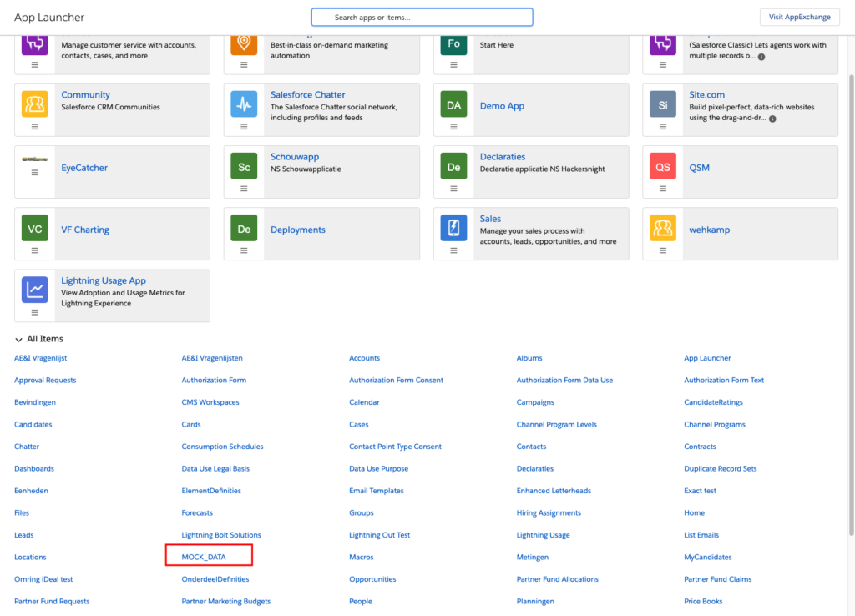
Task: Focus the Search apps or items field
Action: tap(422, 17)
